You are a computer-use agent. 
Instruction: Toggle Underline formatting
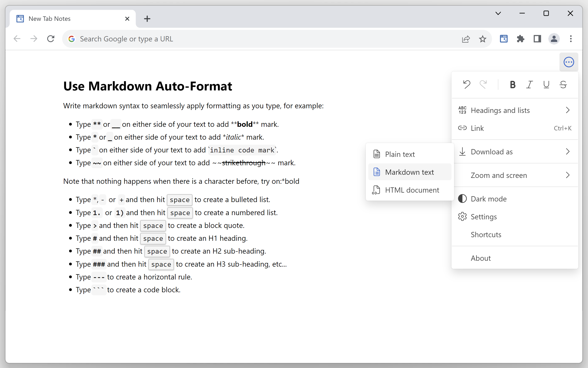point(546,85)
